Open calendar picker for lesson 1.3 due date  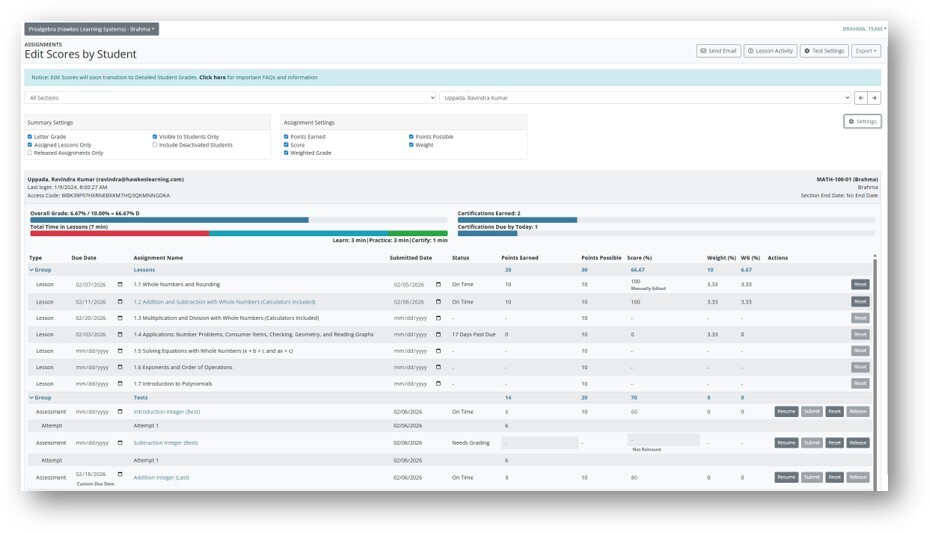[x=121, y=318]
